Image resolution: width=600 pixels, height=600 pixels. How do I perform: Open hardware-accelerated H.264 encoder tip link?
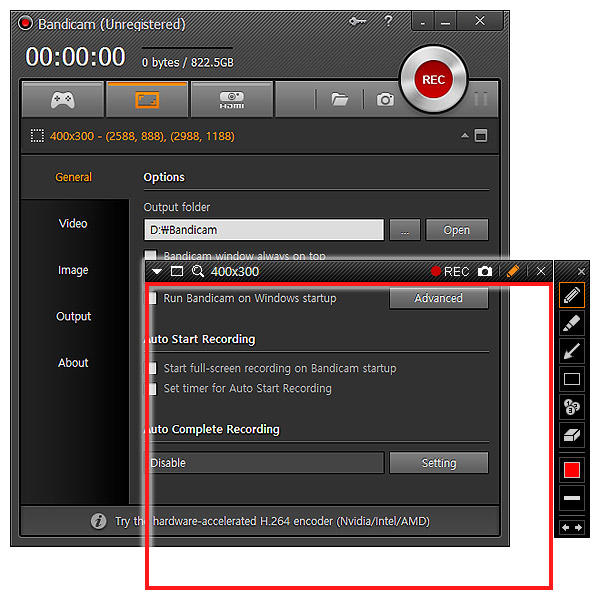(272, 521)
